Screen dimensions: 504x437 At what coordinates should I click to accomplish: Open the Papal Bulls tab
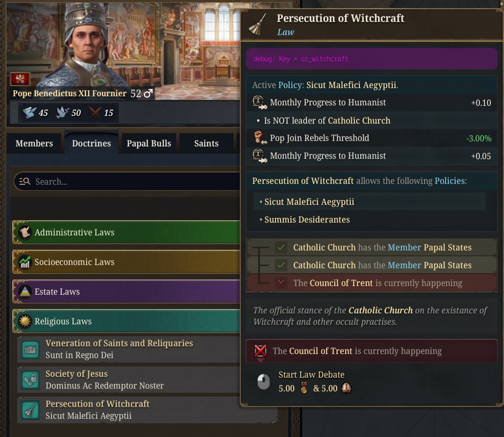click(149, 143)
